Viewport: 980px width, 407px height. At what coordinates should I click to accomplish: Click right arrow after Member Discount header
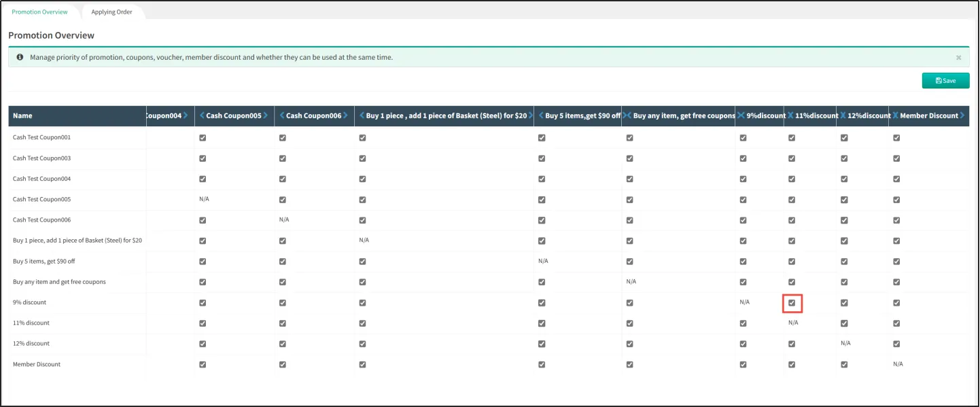963,116
